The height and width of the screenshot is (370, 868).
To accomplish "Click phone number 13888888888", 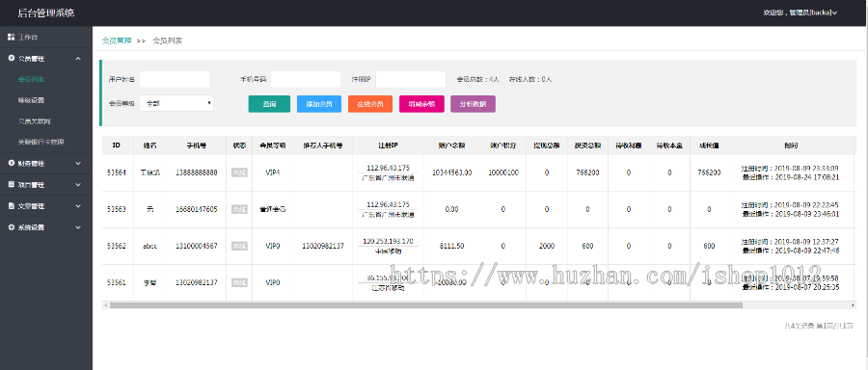I will [196, 172].
